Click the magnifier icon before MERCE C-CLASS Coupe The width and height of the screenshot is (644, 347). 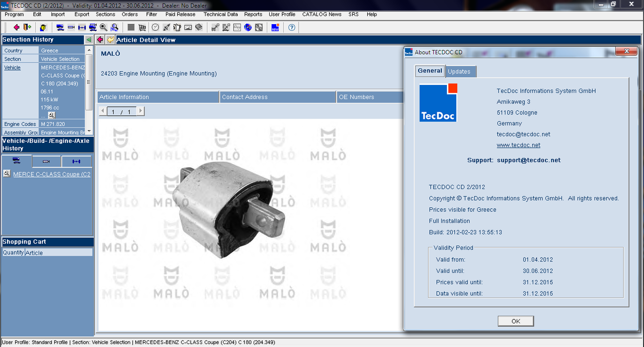[x=7, y=173]
